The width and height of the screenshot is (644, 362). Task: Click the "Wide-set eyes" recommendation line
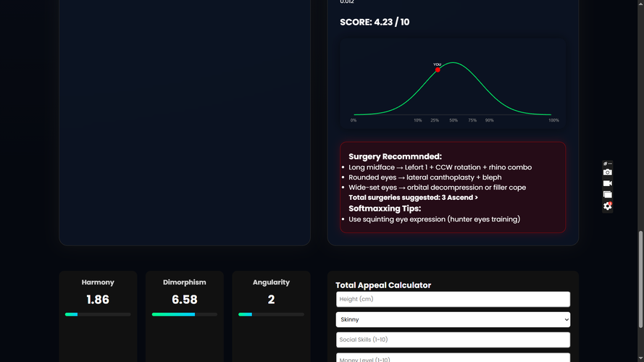pos(437,188)
